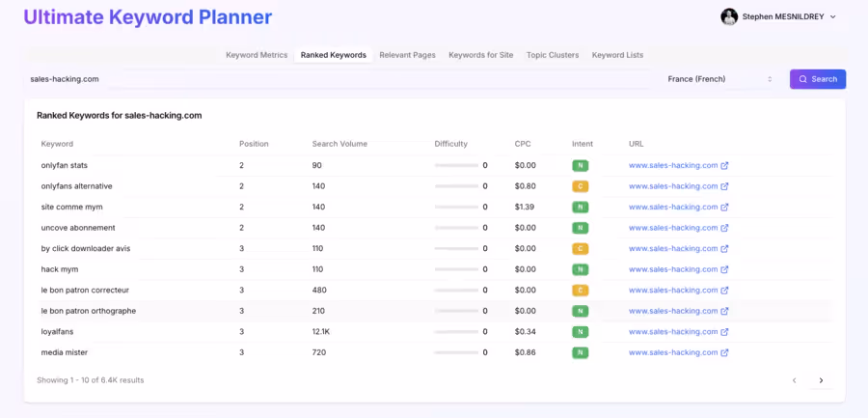Click difficulty bar for le bon patron correcteur
Image resolution: width=868 pixels, height=418 pixels.
pos(457,290)
